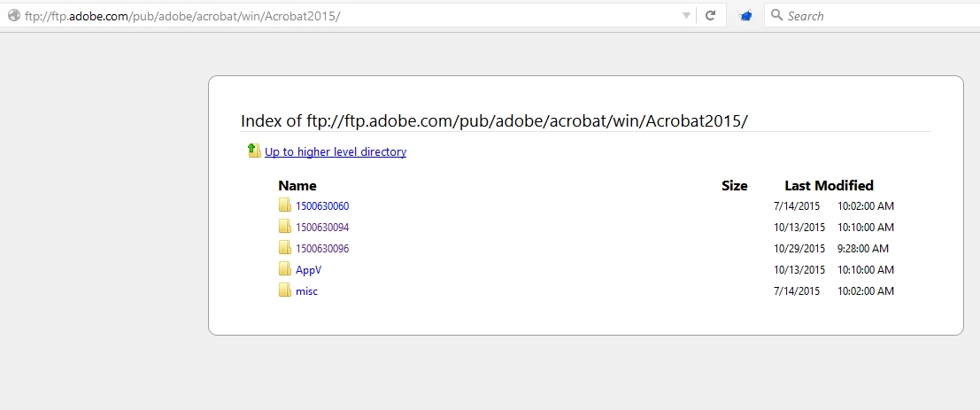980x410 pixels.
Task: Reload the page with the refresh icon
Action: click(x=710, y=16)
